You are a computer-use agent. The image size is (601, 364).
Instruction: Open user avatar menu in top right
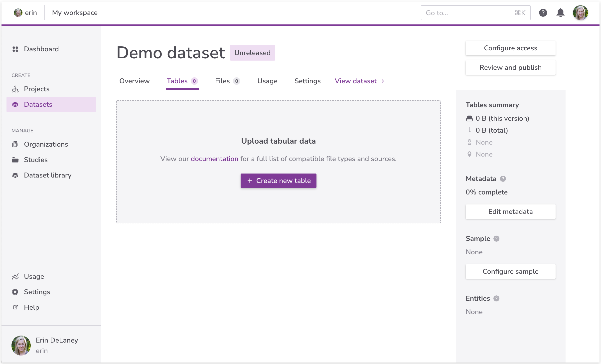coord(580,13)
